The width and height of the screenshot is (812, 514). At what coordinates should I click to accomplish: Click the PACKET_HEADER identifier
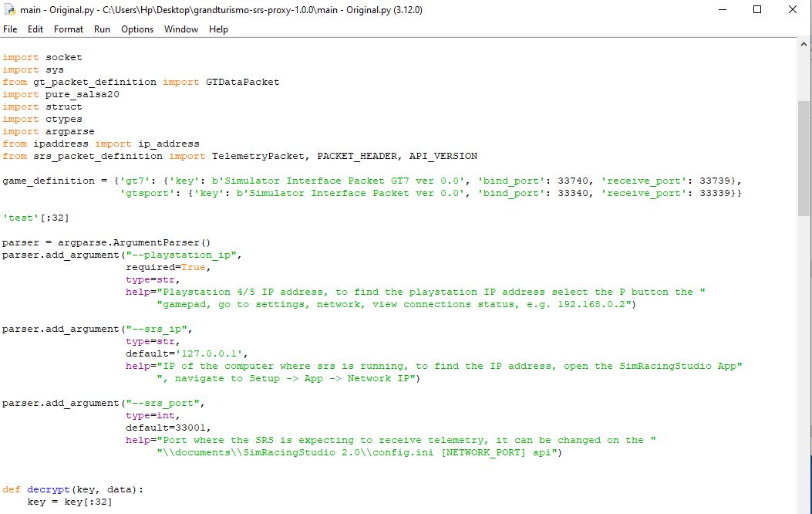point(357,156)
